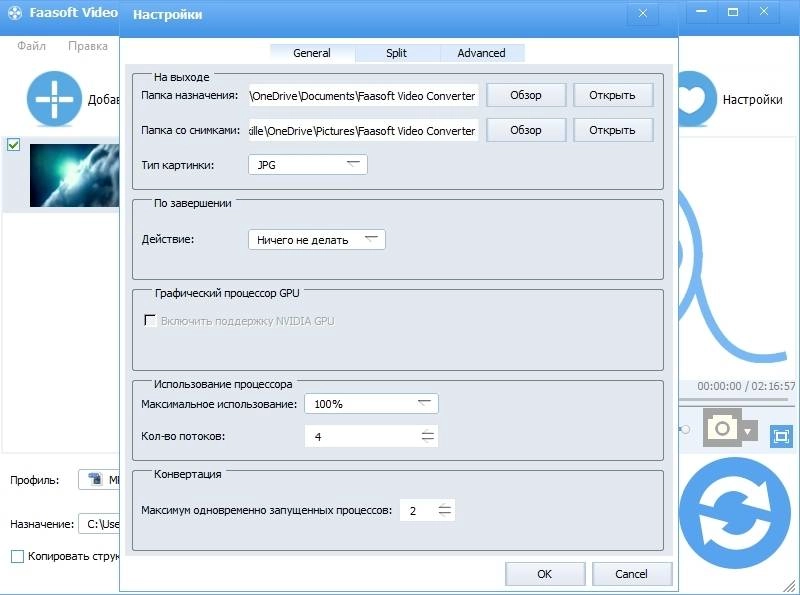Click the Faasoft app logo in title bar
This screenshot has height=595, width=800.
[15, 13]
